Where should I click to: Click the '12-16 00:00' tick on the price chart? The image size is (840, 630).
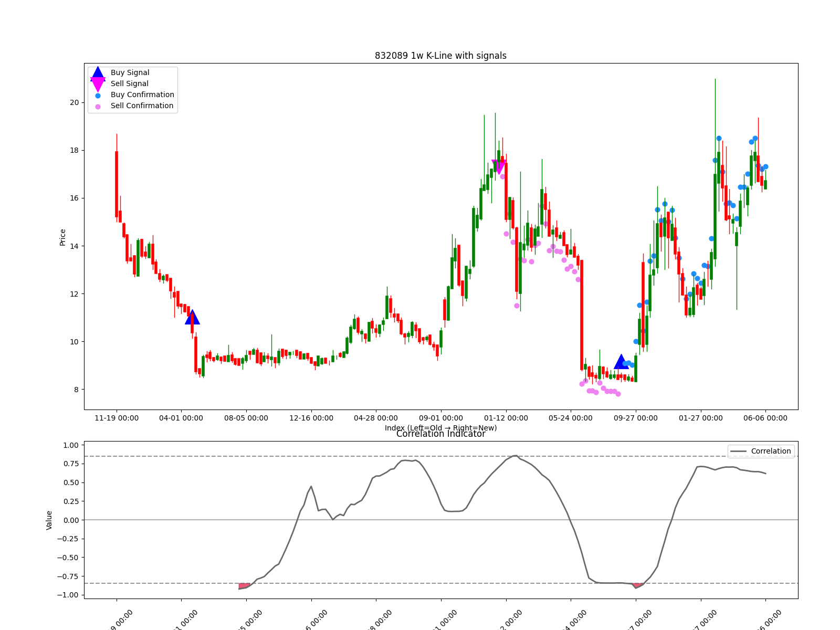coord(311,418)
